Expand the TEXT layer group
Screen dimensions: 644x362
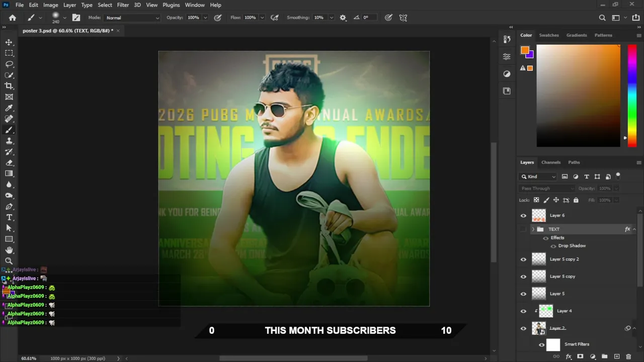pyautogui.click(x=533, y=229)
